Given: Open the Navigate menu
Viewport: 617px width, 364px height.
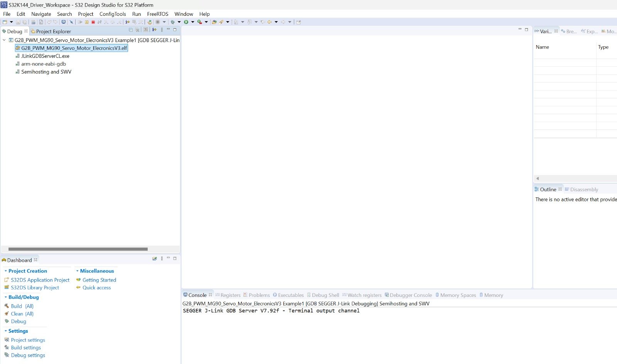Looking at the screenshot, I should (x=41, y=14).
